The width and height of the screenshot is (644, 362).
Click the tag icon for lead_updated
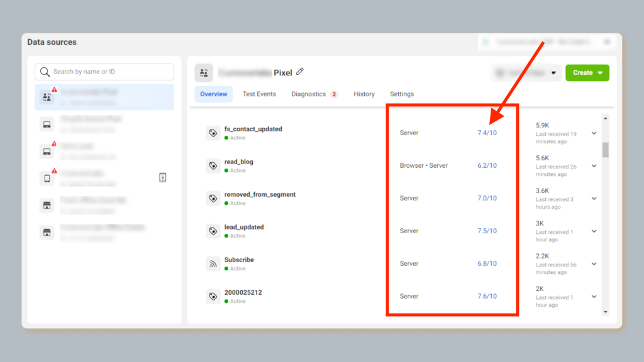pos(213,231)
